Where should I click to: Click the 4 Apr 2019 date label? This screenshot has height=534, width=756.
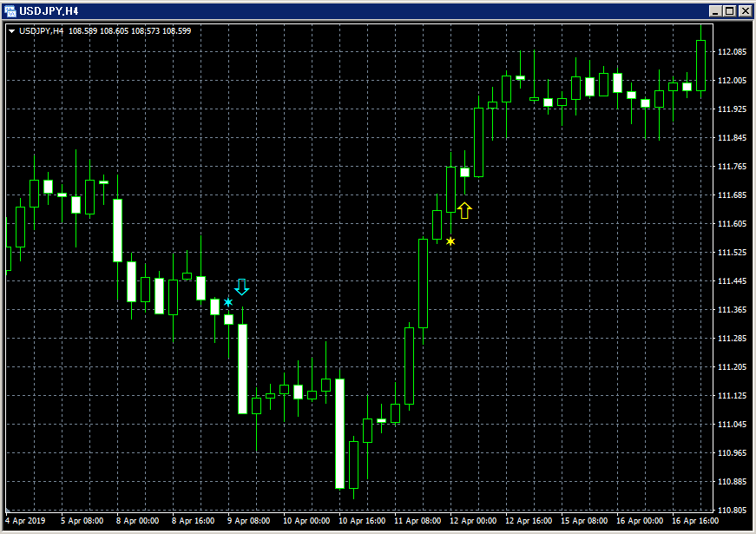point(25,520)
